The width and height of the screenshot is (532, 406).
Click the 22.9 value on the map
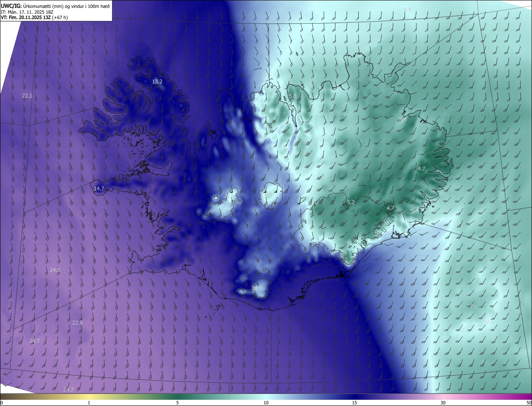(x=77, y=323)
